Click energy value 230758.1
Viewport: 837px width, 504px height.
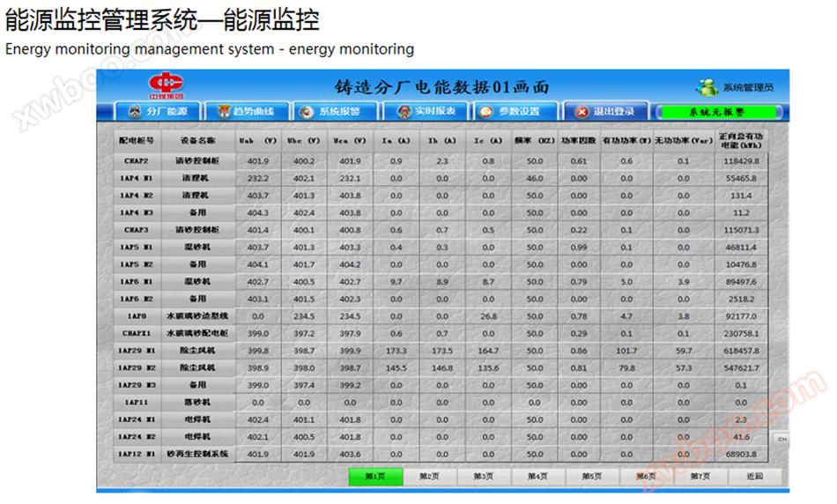(x=741, y=333)
